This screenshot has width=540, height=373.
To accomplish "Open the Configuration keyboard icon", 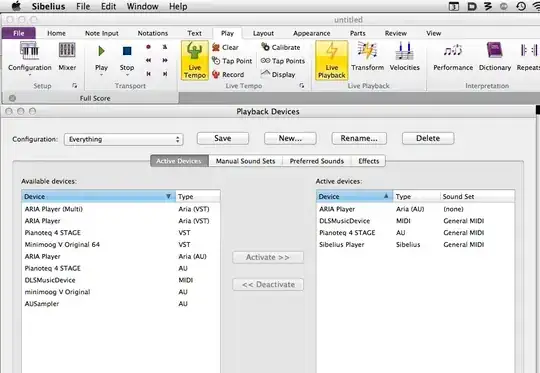I will [x=30, y=51].
